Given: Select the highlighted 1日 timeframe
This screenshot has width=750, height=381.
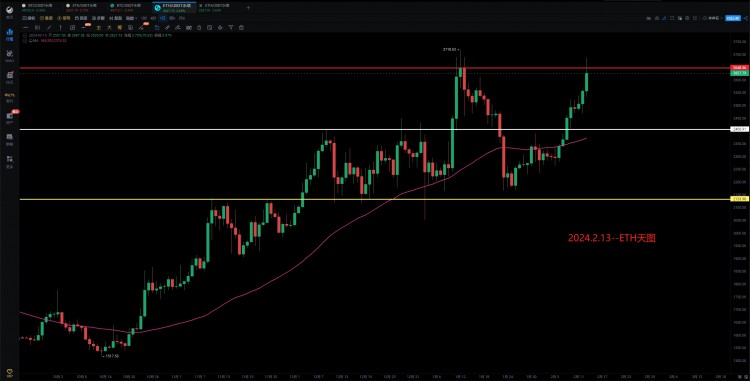Looking at the screenshot, I should [163, 18].
